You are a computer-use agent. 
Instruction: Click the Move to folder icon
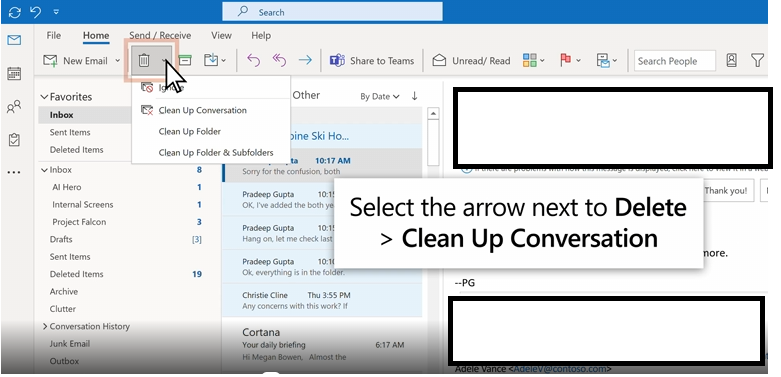(x=211, y=61)
